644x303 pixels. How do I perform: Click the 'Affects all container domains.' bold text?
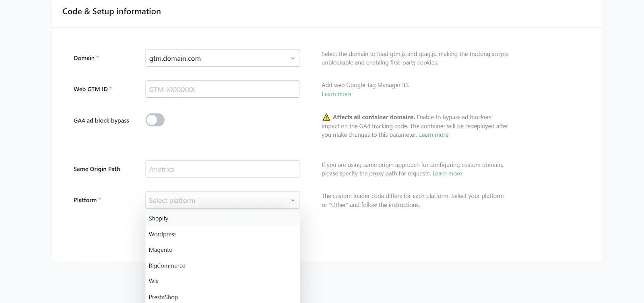pos(374,117)
